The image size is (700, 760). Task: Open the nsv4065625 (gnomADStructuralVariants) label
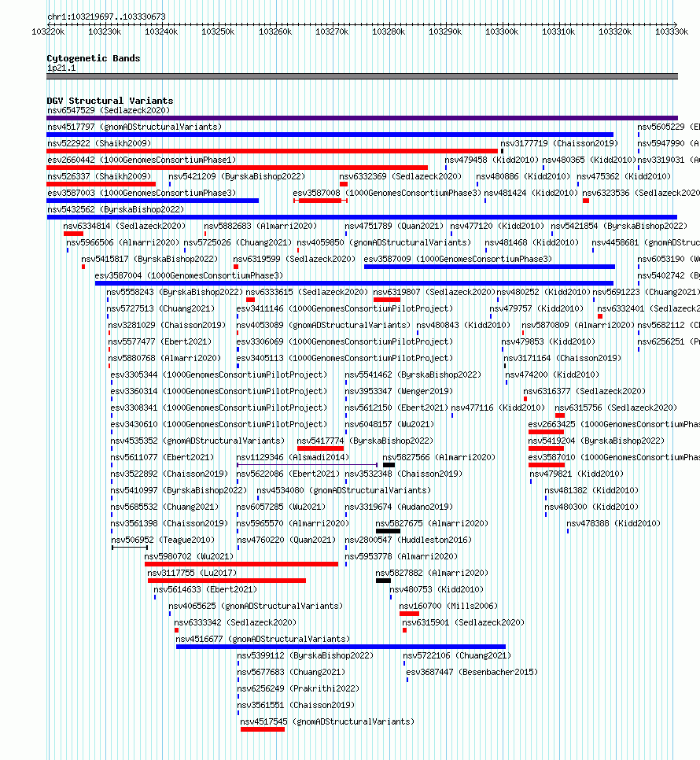coord(256,605)
